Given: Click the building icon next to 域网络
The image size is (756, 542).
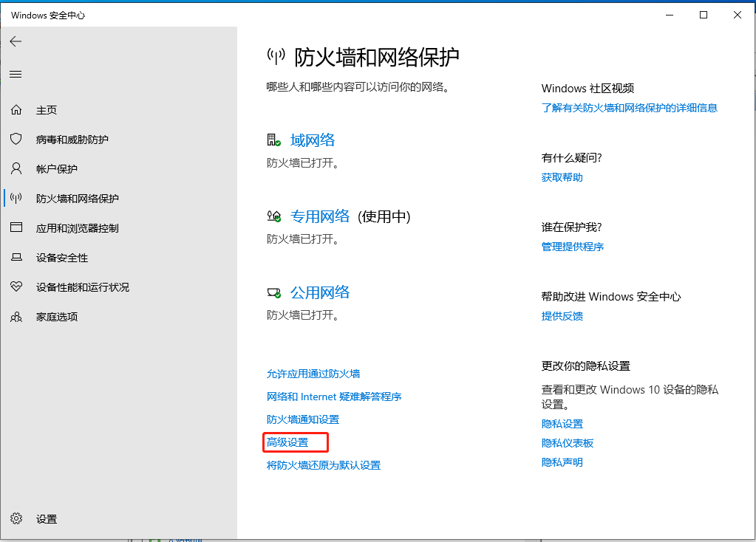Looking at the screenshot, I should [274, 140].
